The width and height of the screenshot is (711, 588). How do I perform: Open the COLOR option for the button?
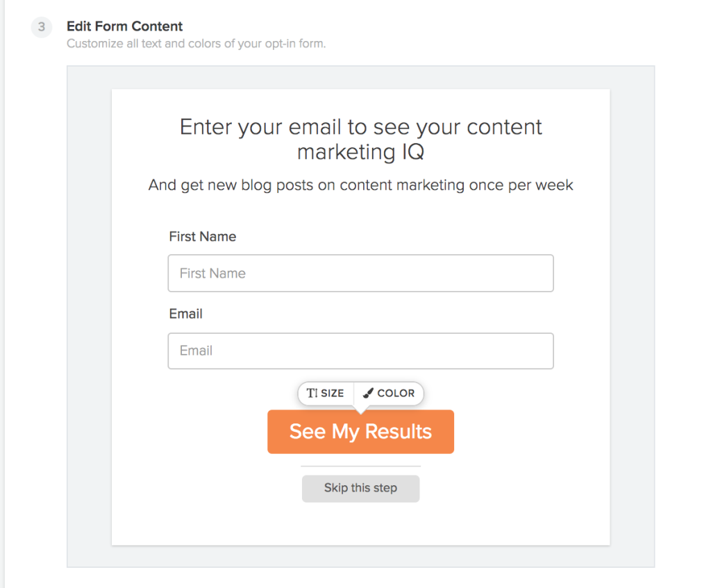[x=389, y=393]
